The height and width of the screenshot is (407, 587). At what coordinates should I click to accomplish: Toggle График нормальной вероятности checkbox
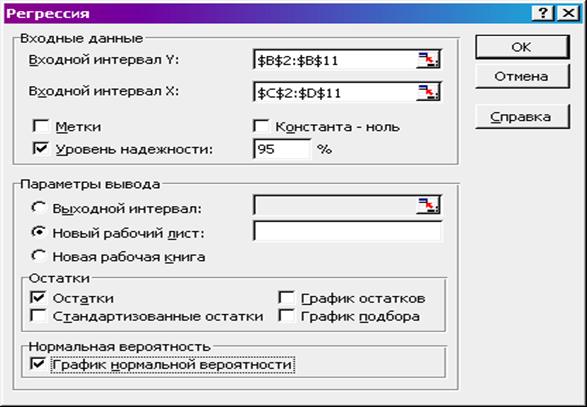(38, 364)
